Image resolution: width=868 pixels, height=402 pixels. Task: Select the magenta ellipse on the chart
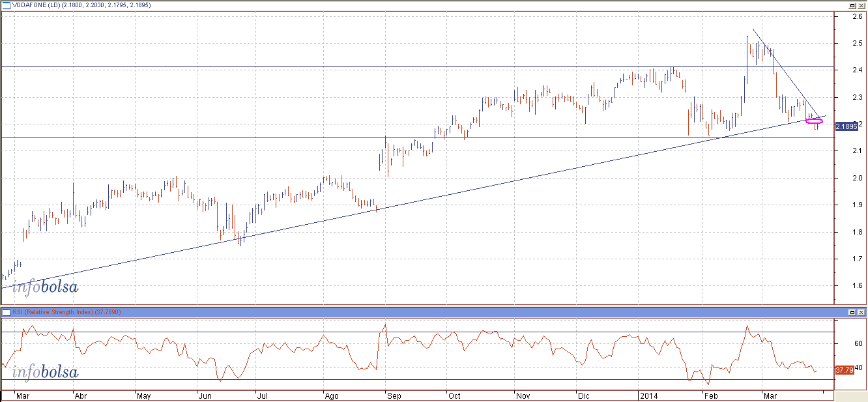click(x=815, y=121)
